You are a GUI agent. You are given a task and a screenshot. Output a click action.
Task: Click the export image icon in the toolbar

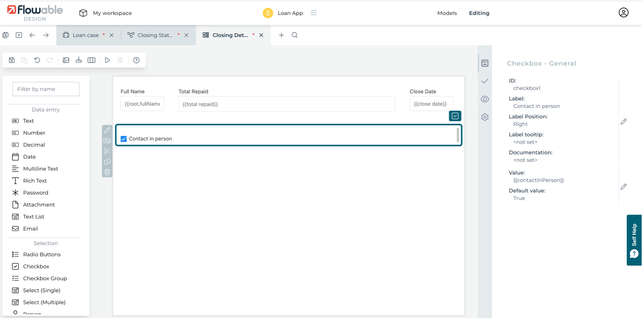pyautogui.click(x=66, y=60)
